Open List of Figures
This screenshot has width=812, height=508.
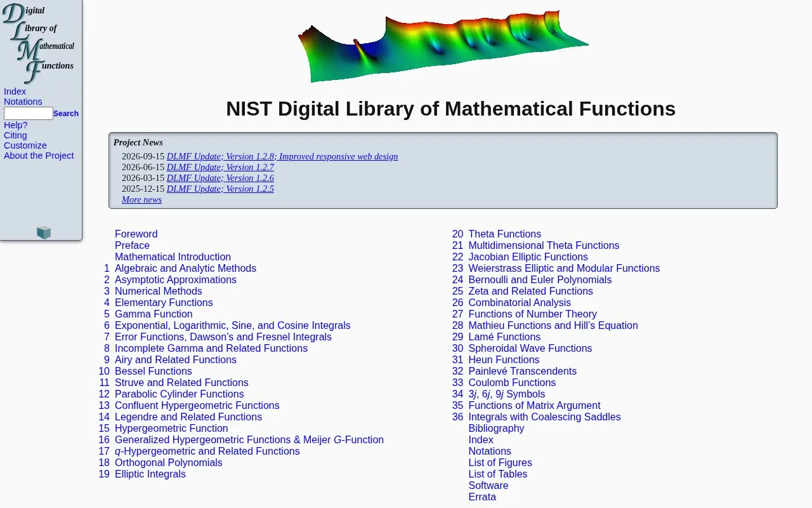(x=500, y=462)
